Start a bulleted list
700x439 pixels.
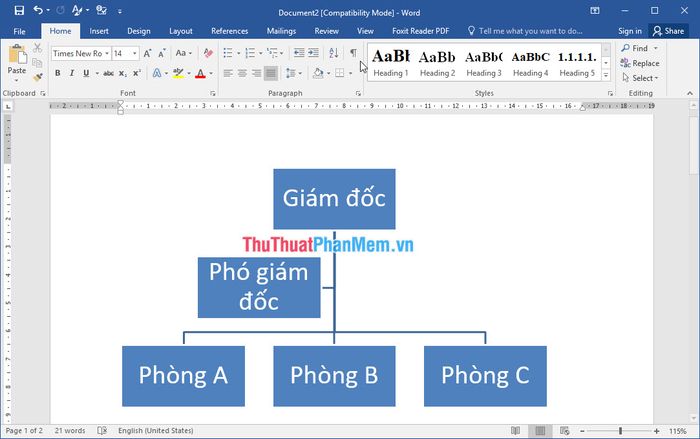pyautogui.click(x=228, y=53)
